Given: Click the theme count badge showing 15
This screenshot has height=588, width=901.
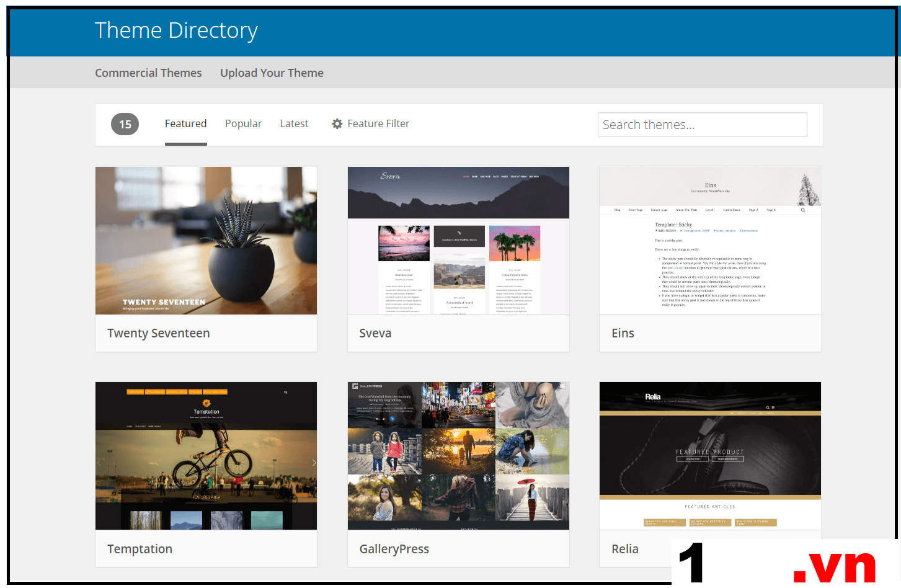Looking at the screenshot, I should [x=125, y=124].
